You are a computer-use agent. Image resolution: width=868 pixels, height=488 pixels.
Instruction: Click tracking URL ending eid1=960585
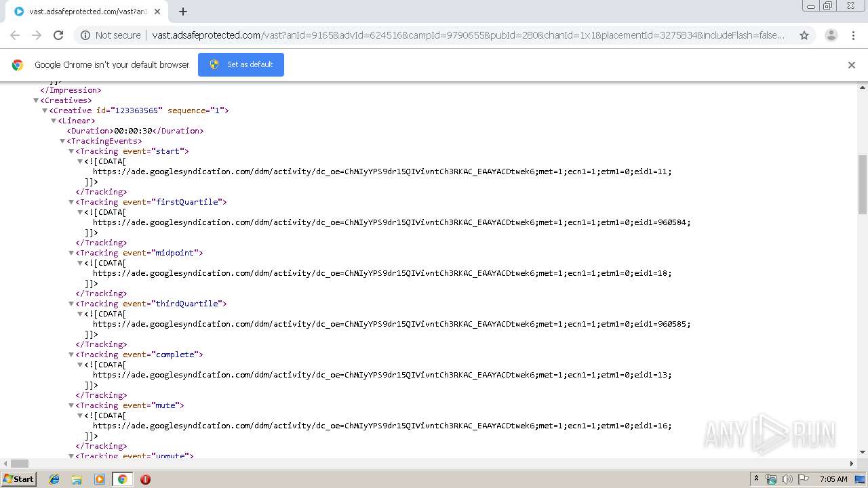(x=392, y=324)
